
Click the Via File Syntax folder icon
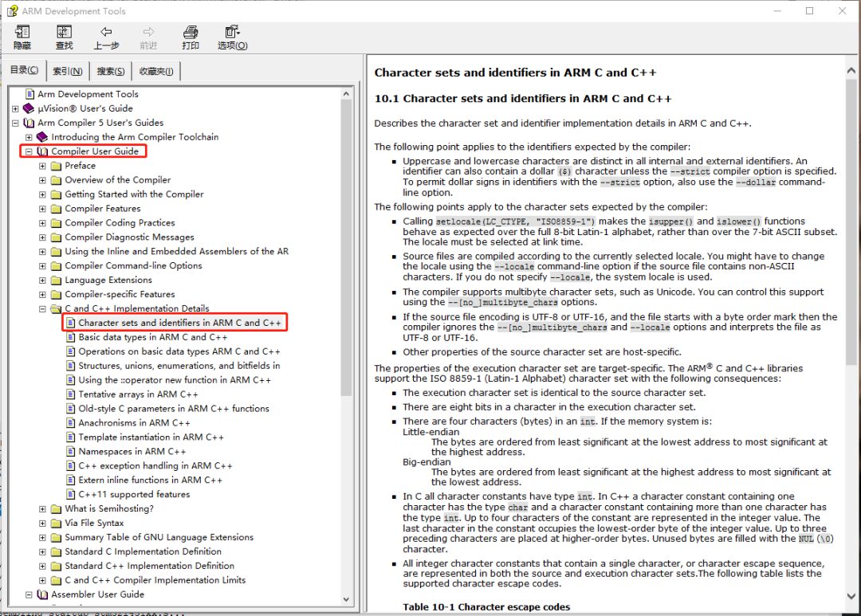(x=56, y=524)
